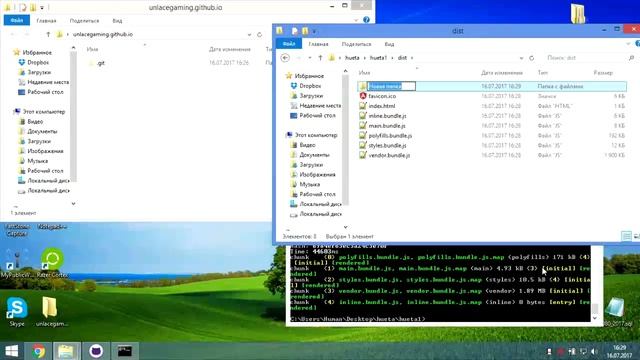
Task: Go up one folder in dist window
Action: coord(320,58)
